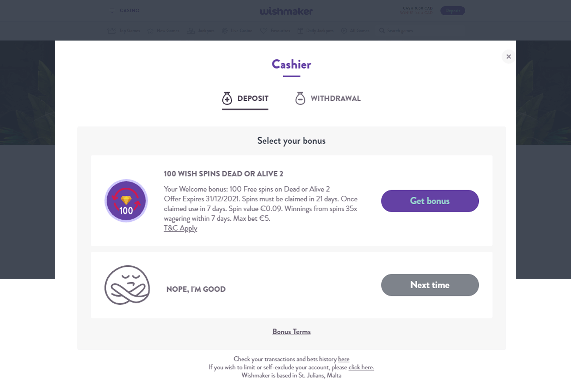Image resolution: width=571 pixels, height=392 pixels.
Task: View transaction history via the 'here' link
Action: (344, 359)
